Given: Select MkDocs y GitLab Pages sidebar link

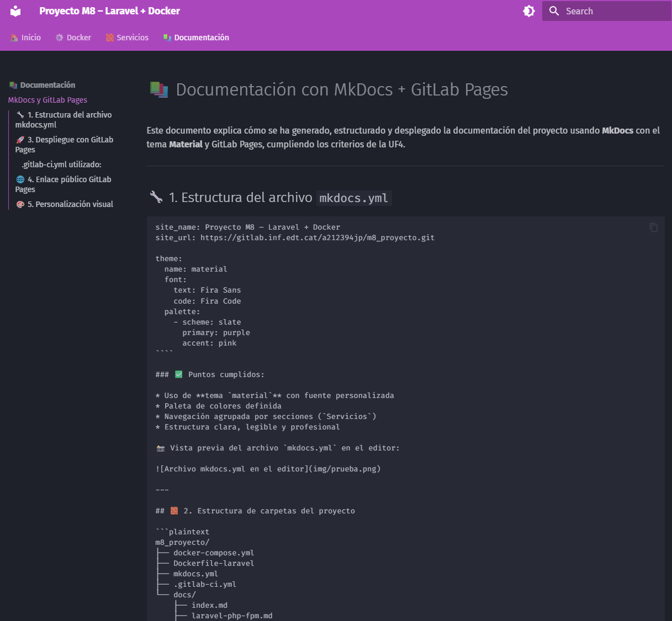Looking at the screenshot, I should [47, 100].
